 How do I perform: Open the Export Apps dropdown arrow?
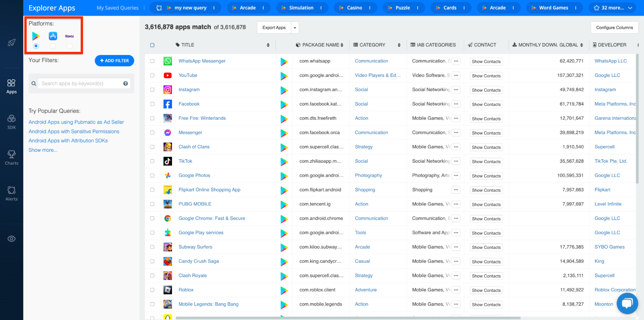coord(295,28)
